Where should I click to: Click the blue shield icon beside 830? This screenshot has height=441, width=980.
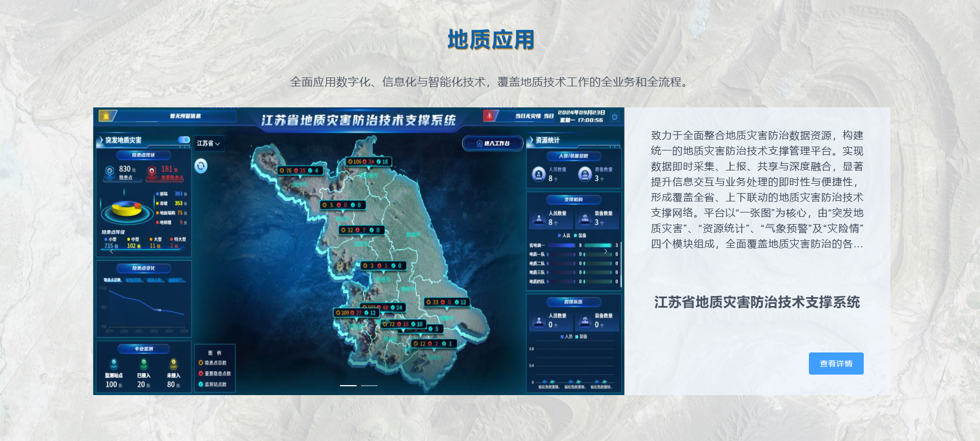(110, 172)
